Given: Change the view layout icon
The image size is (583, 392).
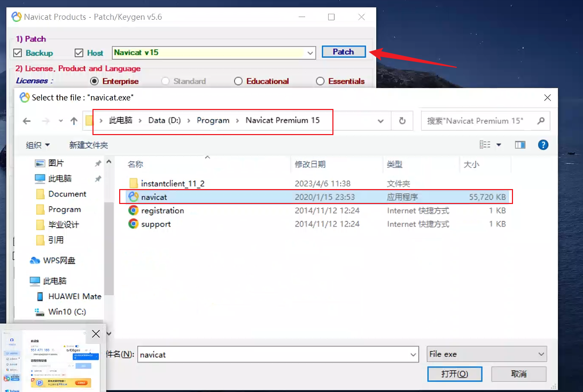Looking at the screenshot, I should click(485, 145).
